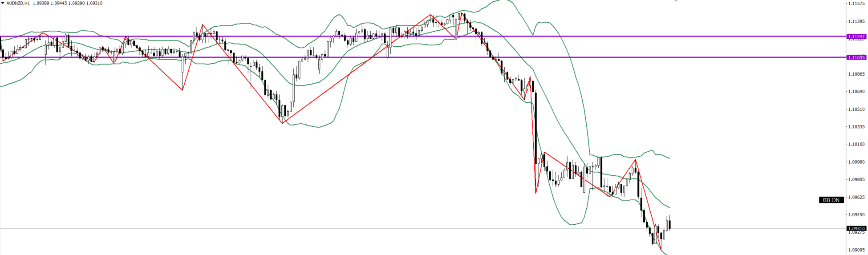Click the 1.11575 tick on price scale
This screenshot has height=255, width=868.
click(856, 4)
